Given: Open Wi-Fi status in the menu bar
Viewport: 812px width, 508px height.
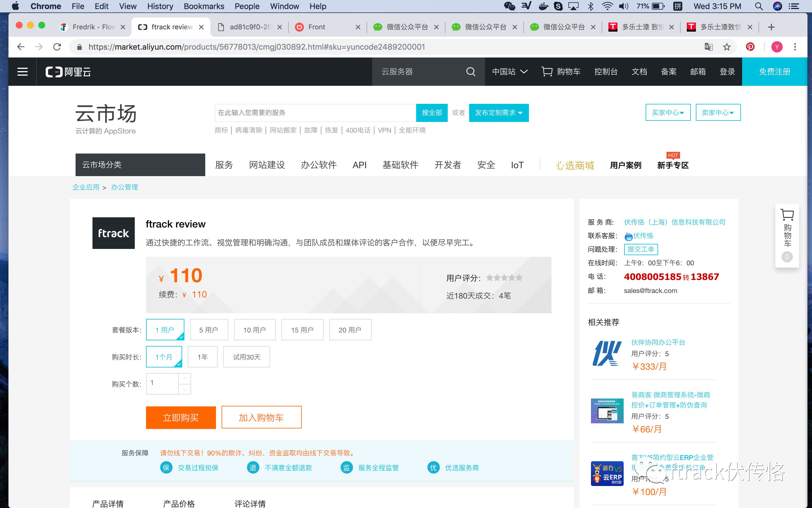Looking at the screenshot, I should pyautogui.click(x=607, y=6).
